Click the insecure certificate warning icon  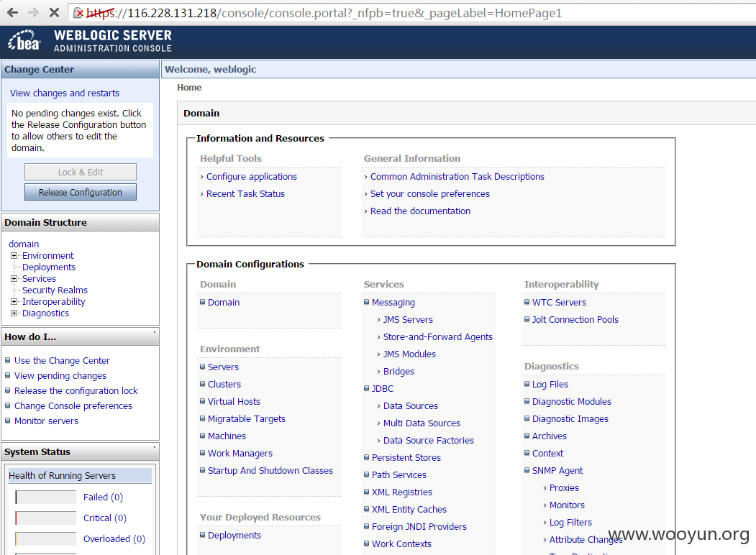(78, 13)
